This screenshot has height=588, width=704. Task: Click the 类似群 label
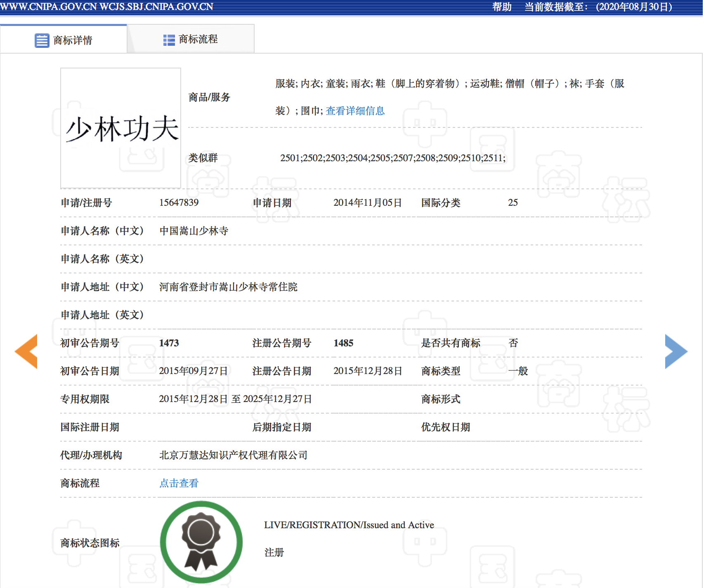click(x=203, y=158)
